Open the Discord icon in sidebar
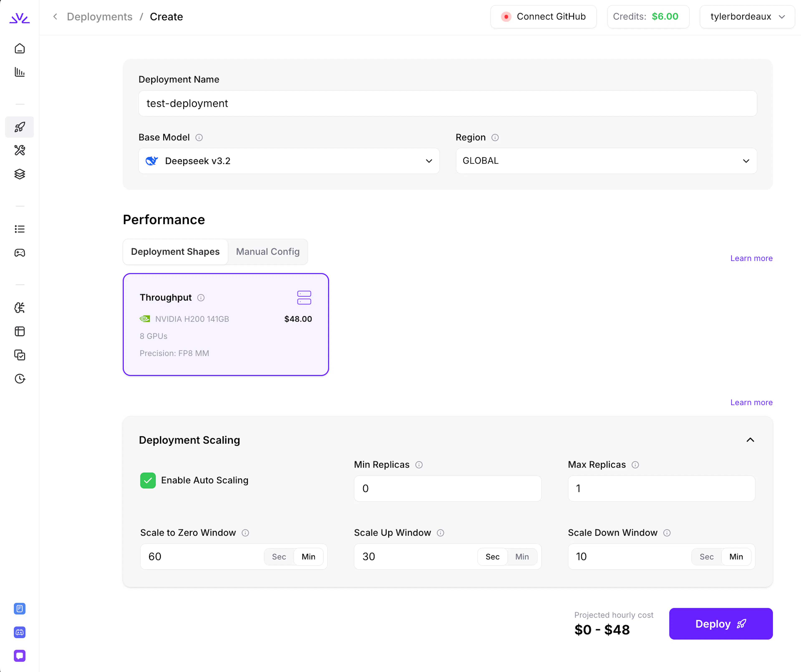801x672 pixels. pos(19,632)
